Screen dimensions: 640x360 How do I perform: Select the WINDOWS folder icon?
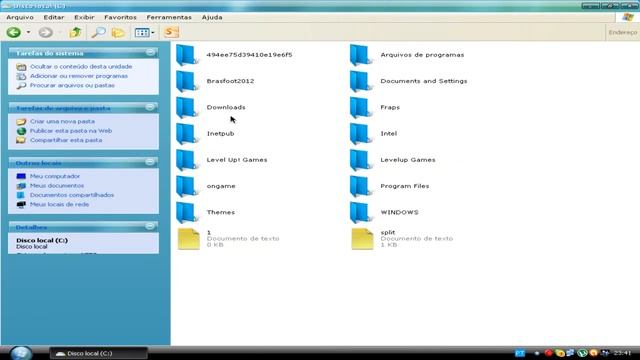(361, 212)
